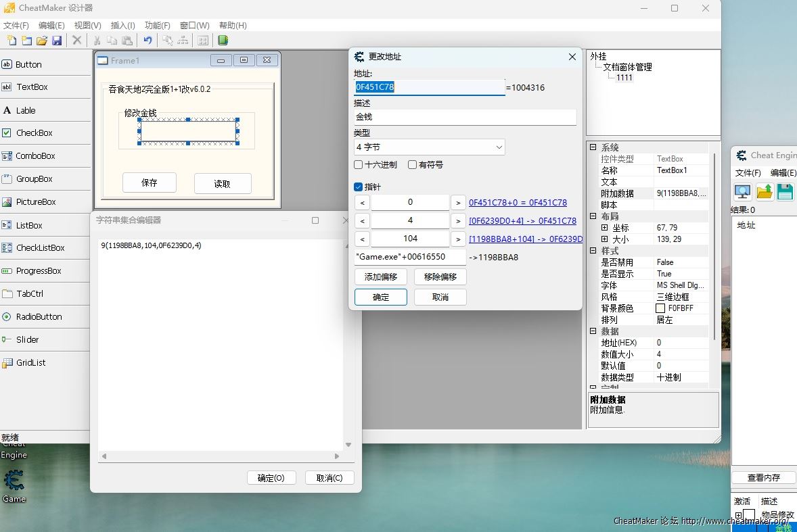Uncheck the 指针 pointer checkbox

coord(359,187)
